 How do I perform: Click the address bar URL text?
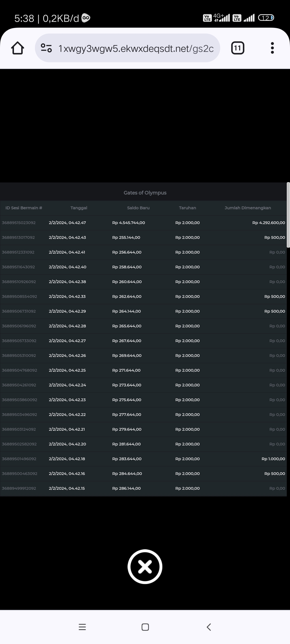tap(136, 49)
